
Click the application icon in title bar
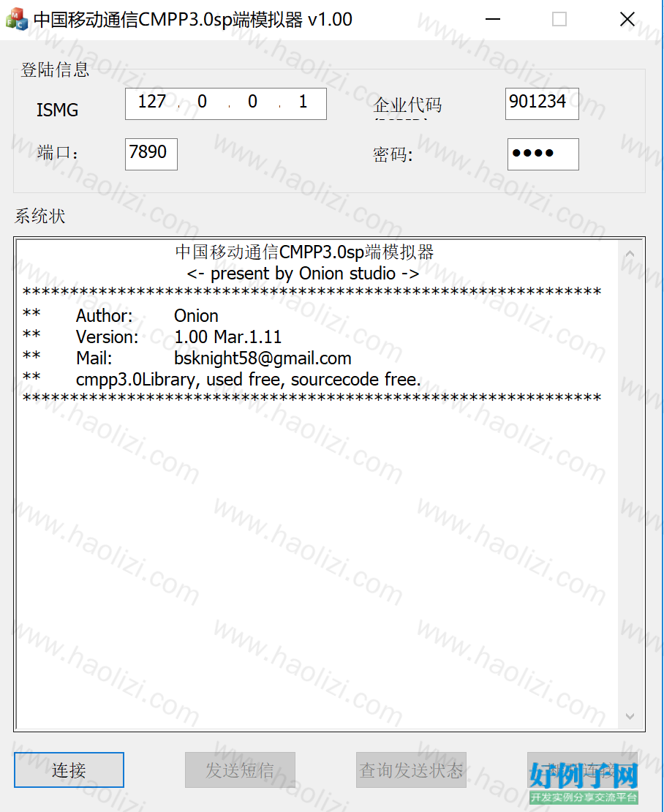(x=17, y=19)
